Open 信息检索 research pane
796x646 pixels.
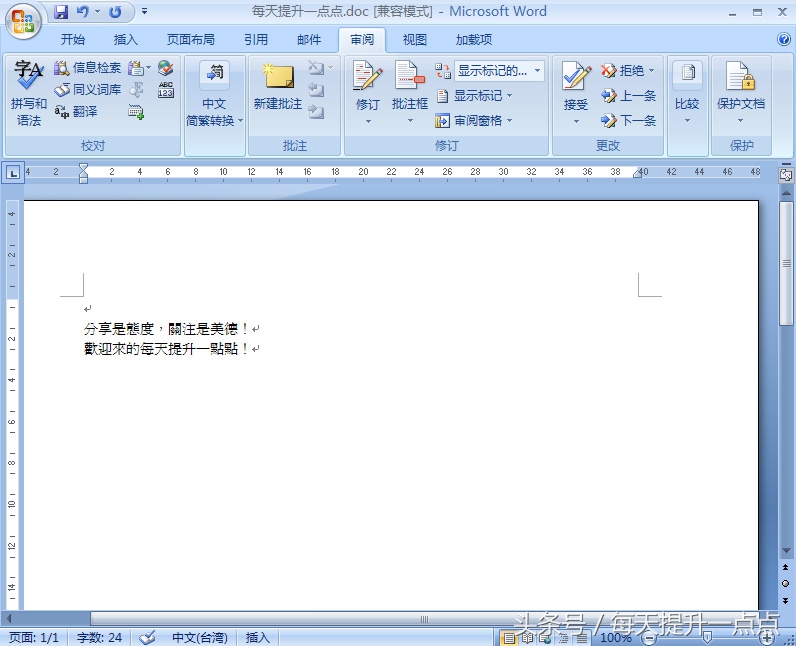[x=88, y=67]
